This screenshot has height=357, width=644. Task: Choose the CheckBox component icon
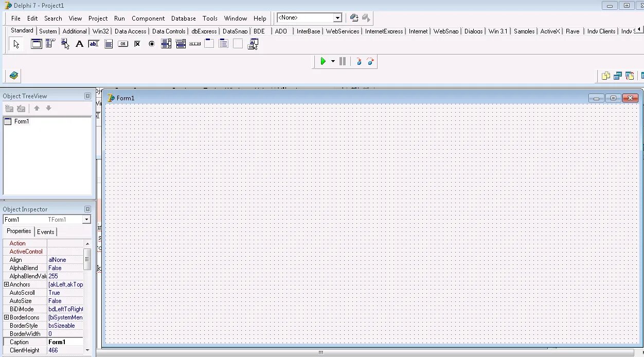137,44
